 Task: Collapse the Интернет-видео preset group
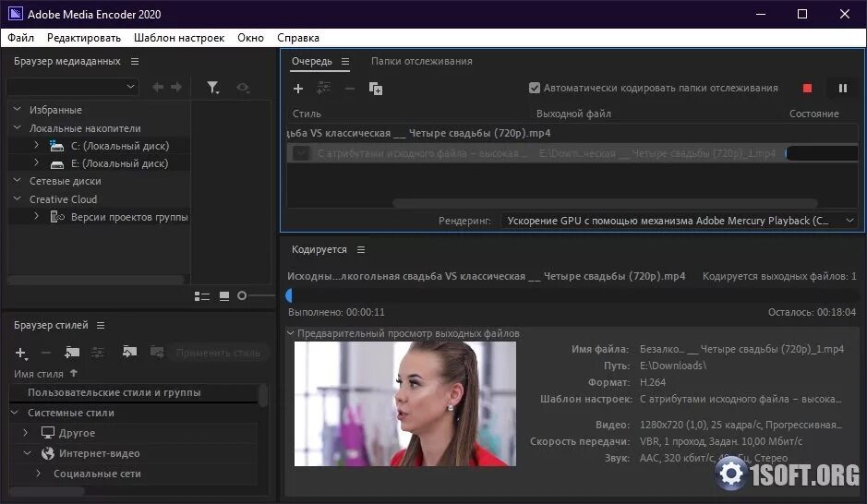click(27, 452)
